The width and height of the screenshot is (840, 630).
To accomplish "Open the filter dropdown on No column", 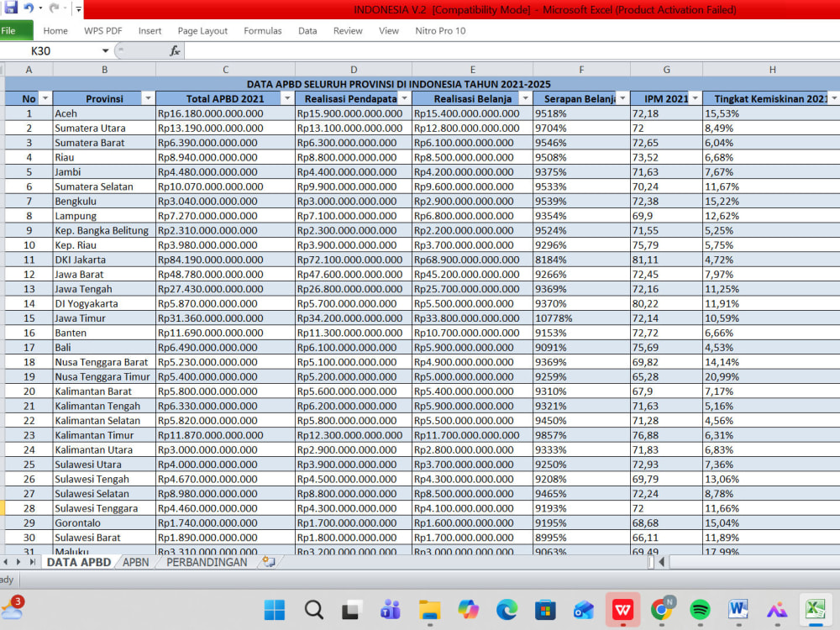I will pos(45,98).
